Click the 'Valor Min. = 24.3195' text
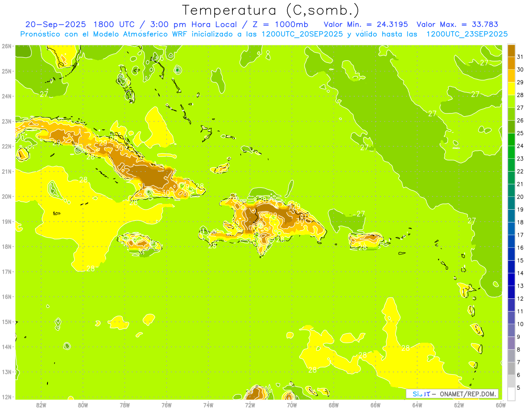The width and height of the screenshot is (532, 411). pos(365,24)
